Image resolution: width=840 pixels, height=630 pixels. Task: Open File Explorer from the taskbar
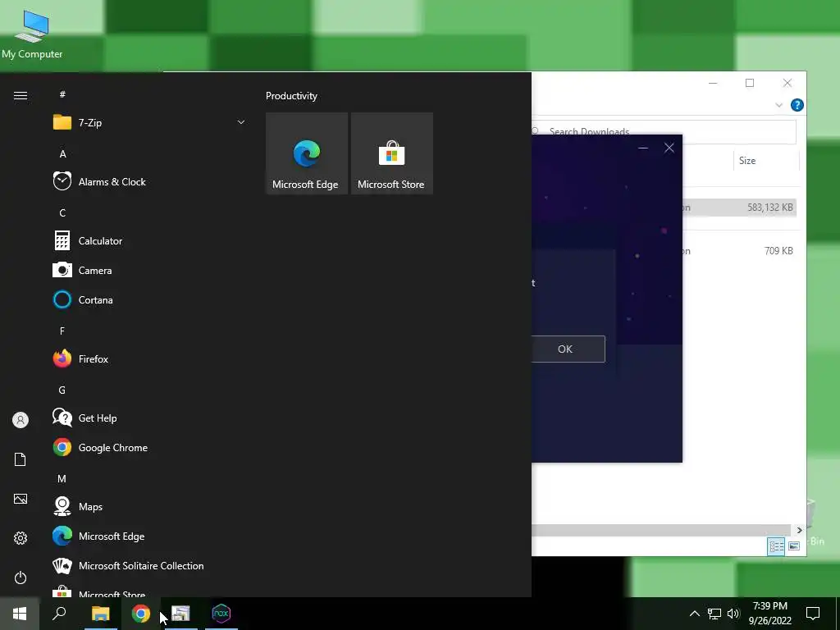100,614
